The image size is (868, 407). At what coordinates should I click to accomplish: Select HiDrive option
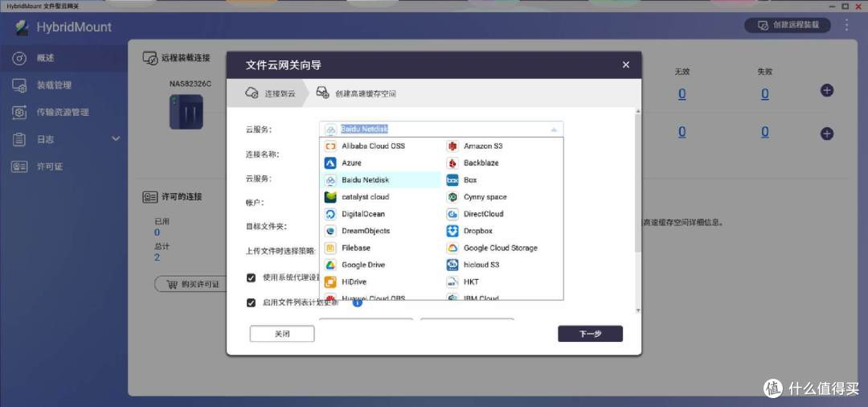coord(381,282)
